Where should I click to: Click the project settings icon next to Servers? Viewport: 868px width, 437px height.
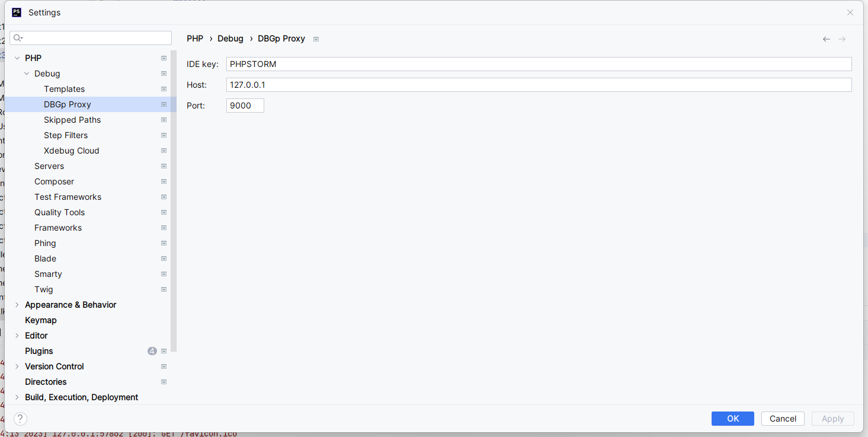tap(164, 166)
